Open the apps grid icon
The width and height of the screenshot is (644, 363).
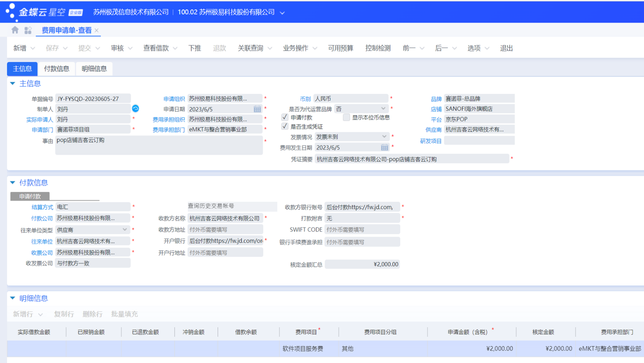(x=28, y=30)
